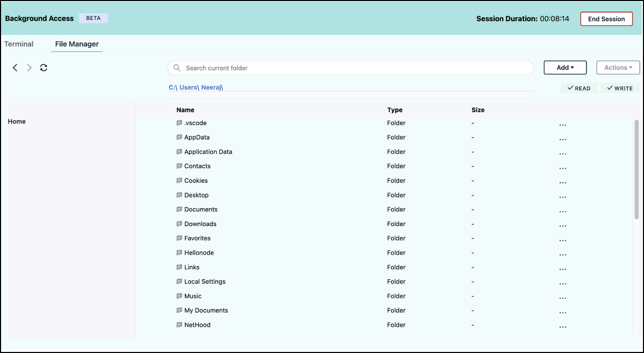Open the more options for .vscode
This screenshot has width=644, height=353.
562,125
